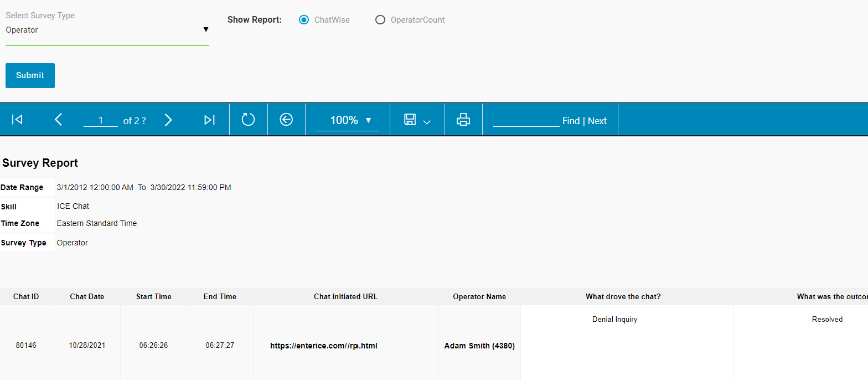The width and height of the screenshot is (868, 380).
Task: Click operator Adam Smith (4380)
Action: tap(479, 346)
